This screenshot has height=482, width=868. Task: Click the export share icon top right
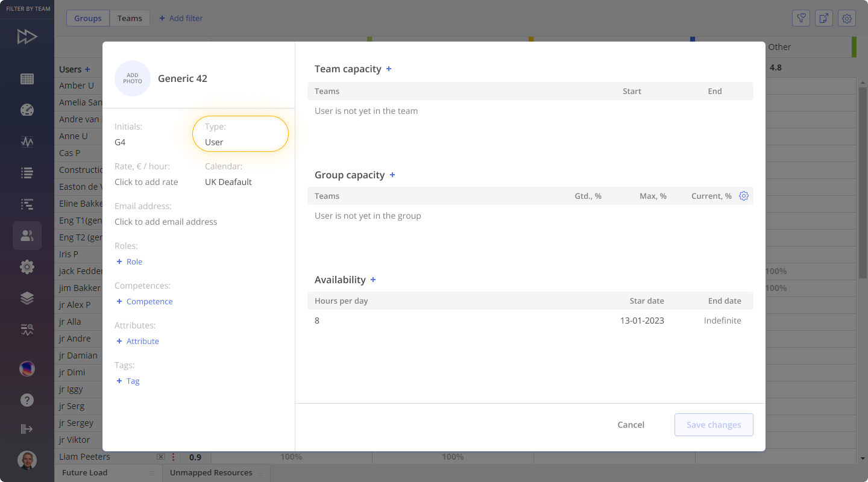(824, 18)
